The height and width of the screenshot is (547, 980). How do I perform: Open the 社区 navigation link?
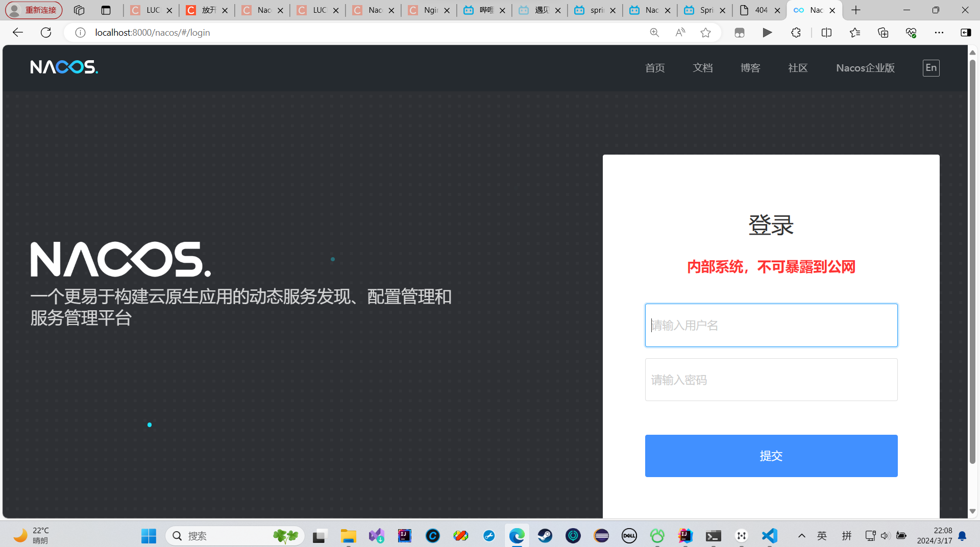pyautogui.click(x=798, y=68)
